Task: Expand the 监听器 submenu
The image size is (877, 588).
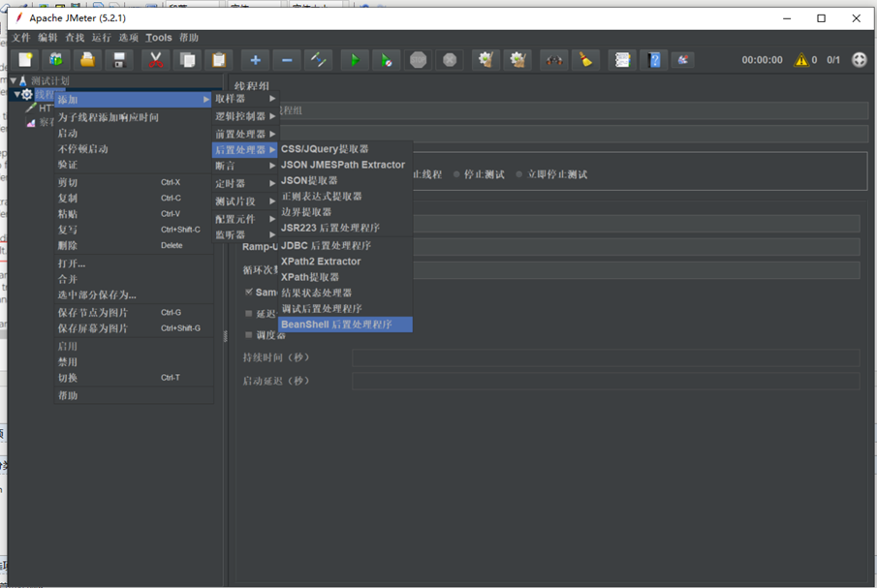Action: [x=245, y=234]
